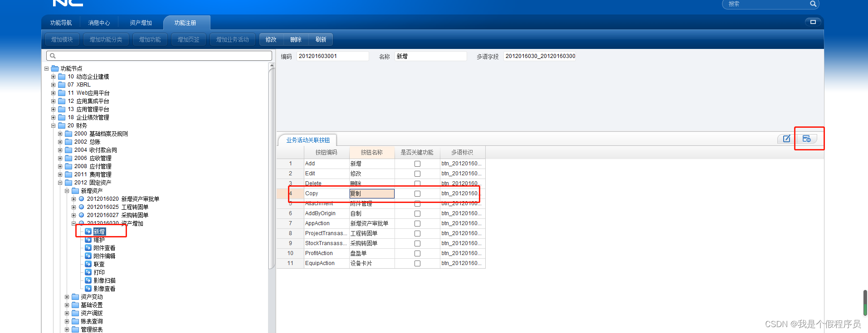Click the delete-row icon above the button table
The image size is (868, 333).
point(806,139)
